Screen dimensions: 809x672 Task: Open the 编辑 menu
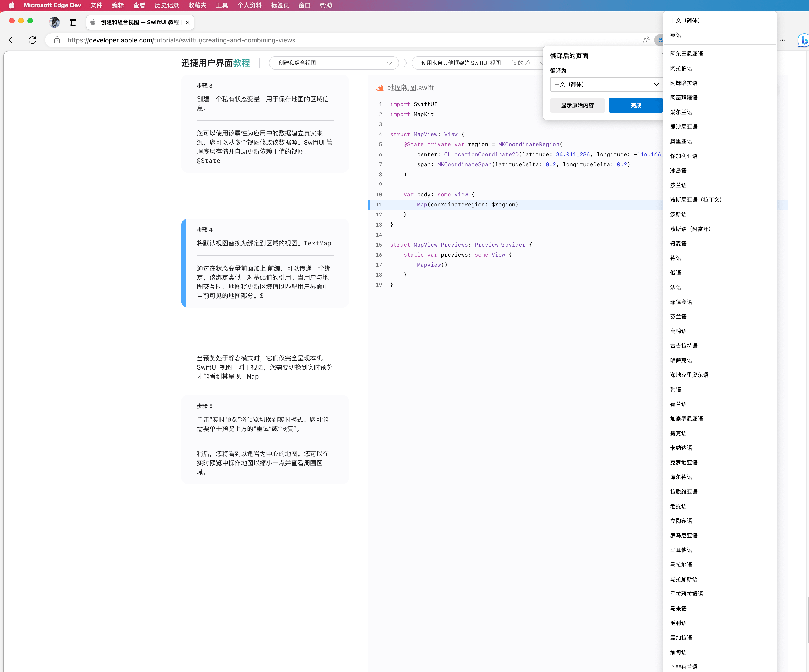(118, 5)
